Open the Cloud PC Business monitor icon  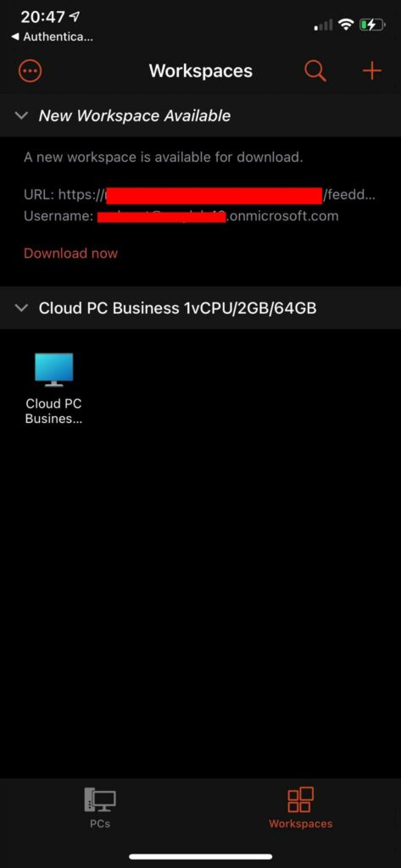pos(53,370)
